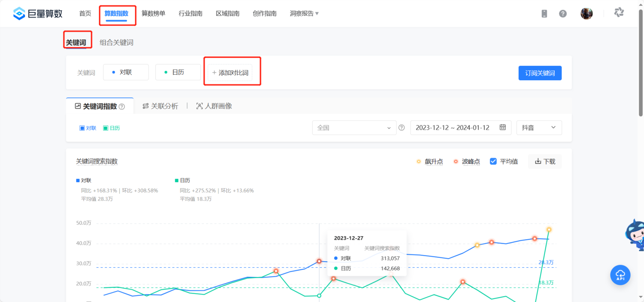644x302 pixels.
Task: Open the 抖音 platform dropdown
Action: pyautogui.click(x=539, y=128)
